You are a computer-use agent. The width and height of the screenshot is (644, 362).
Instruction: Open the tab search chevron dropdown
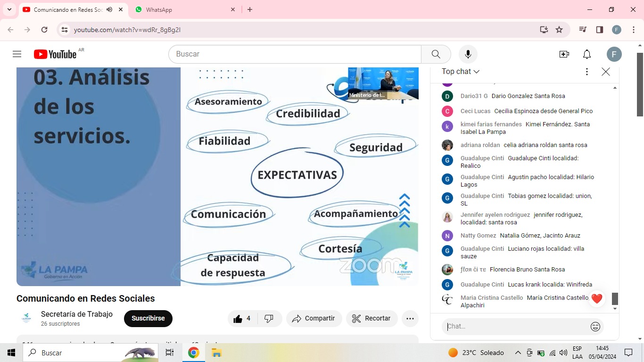[9, 9]
